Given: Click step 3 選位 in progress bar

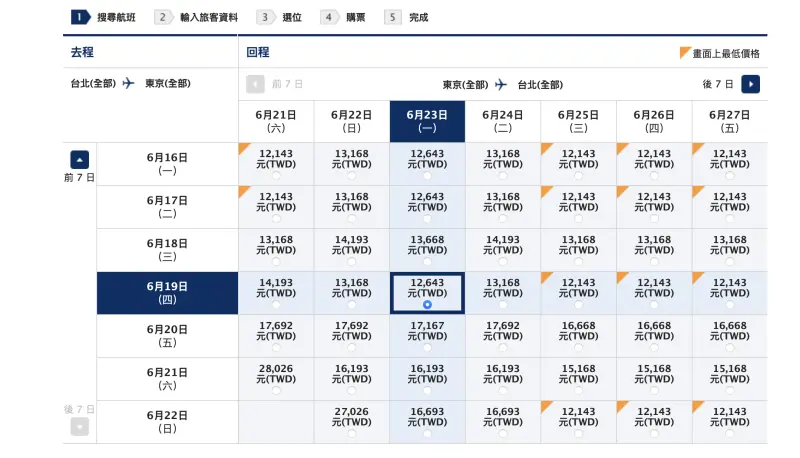Looking at the screenshot, I should point(279,17).
